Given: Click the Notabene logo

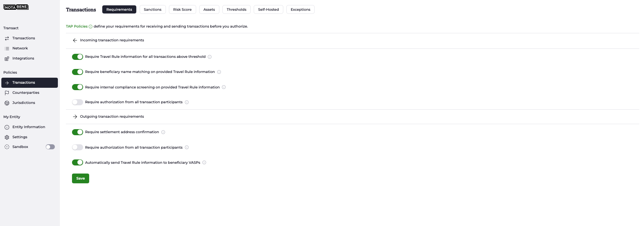Looking at the screenshot, I should click(16, 7).
